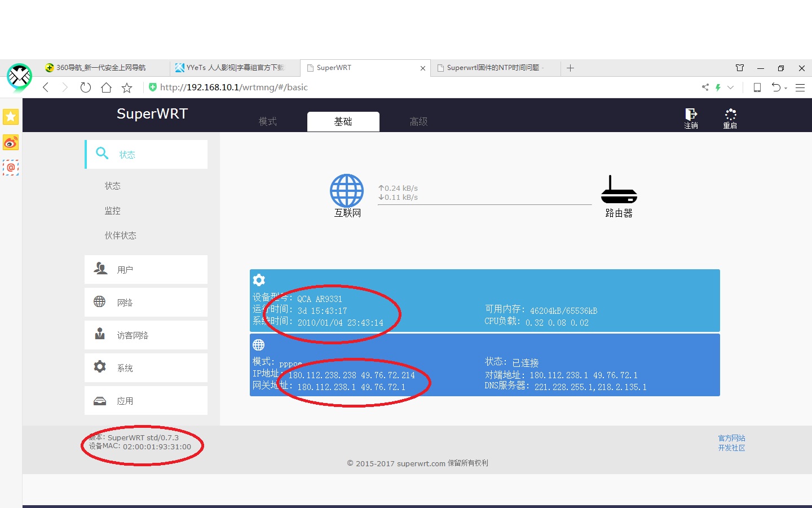Open the 应用 menu section
Viewport: 812px width, 508px height.
click(146, 400)
